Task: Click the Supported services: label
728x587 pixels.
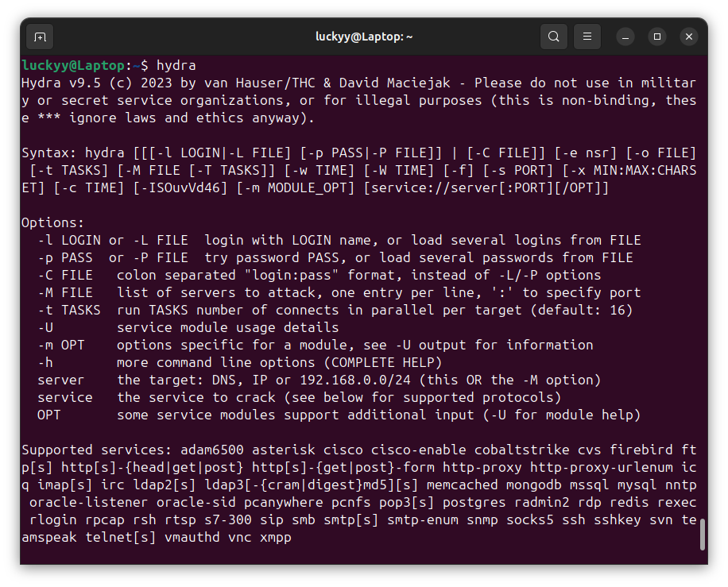Action: [x=89, y=450]
